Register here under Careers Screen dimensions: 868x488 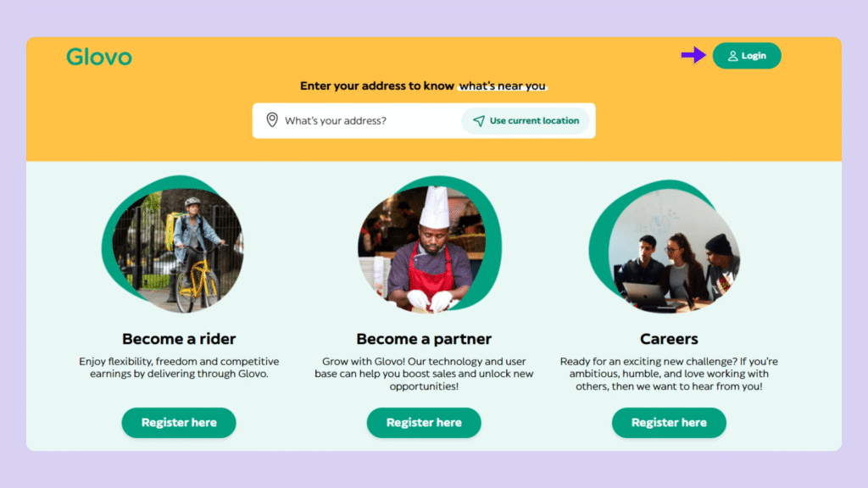[x=669, y=422]
